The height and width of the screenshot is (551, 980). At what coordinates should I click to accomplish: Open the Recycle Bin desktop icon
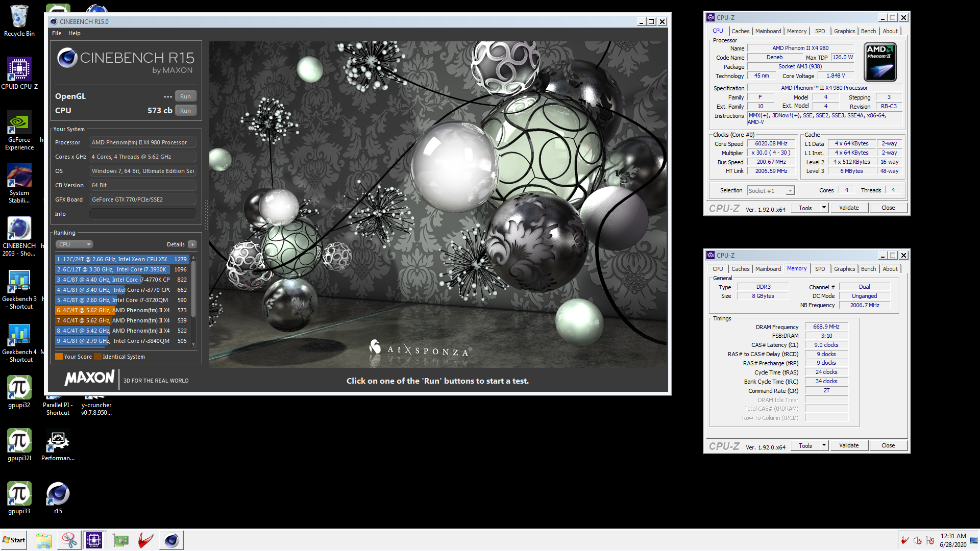pos(19,20)
